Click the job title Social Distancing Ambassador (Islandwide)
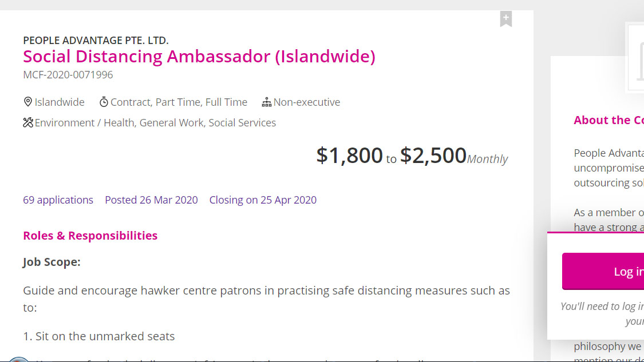 tap(199, 56)
